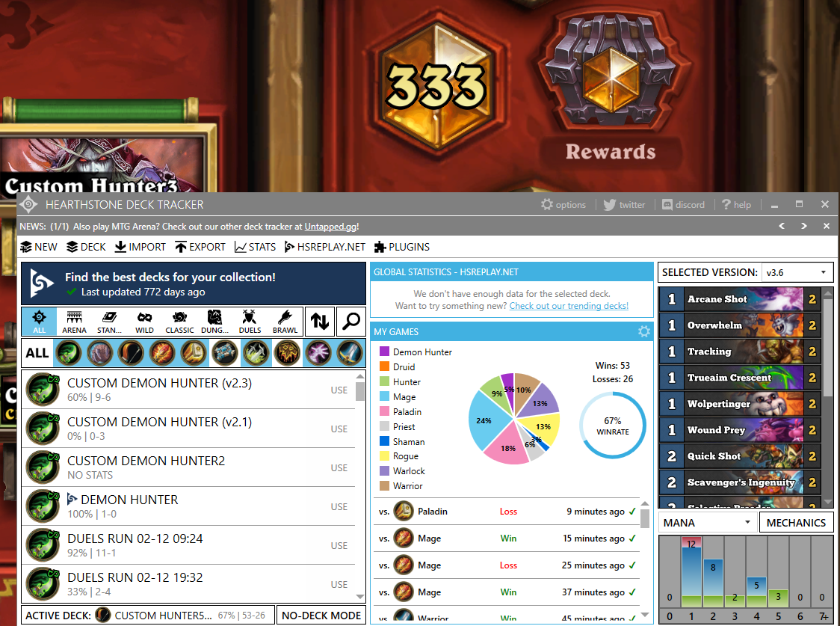Select the Duels deck type filter
Image resolution: width=840 pixels, height=626 pixels.
click(x=250, y=322)
